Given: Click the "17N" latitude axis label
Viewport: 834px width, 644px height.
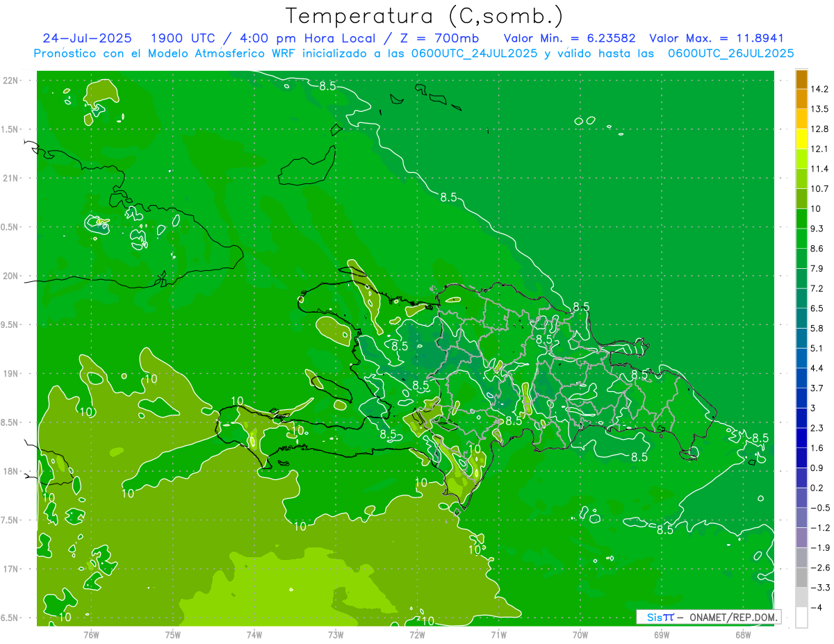Looking at the screenshot, I should coord(10,570).
